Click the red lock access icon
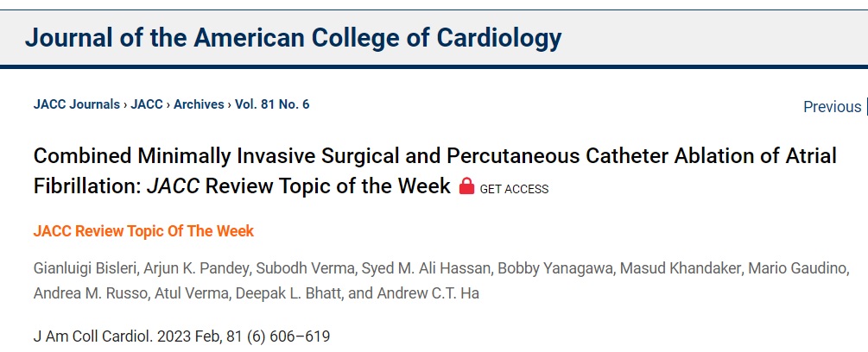 click(466, 185)
